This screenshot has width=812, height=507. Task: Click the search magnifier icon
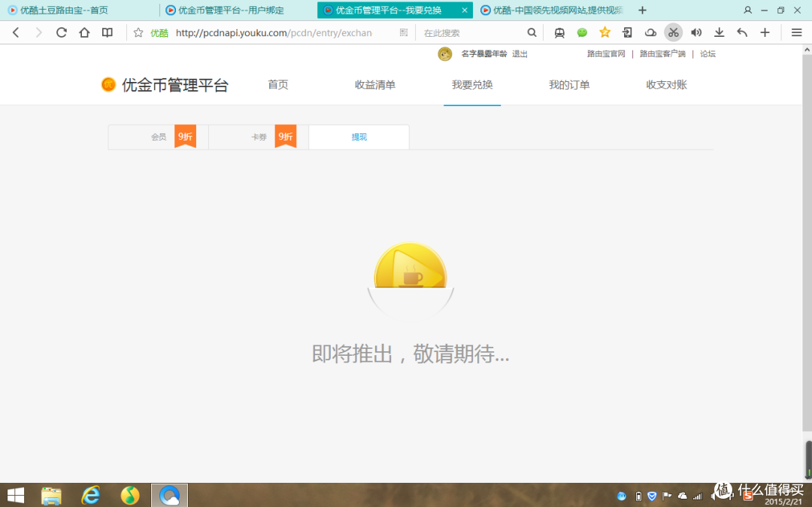pos(532,32)
